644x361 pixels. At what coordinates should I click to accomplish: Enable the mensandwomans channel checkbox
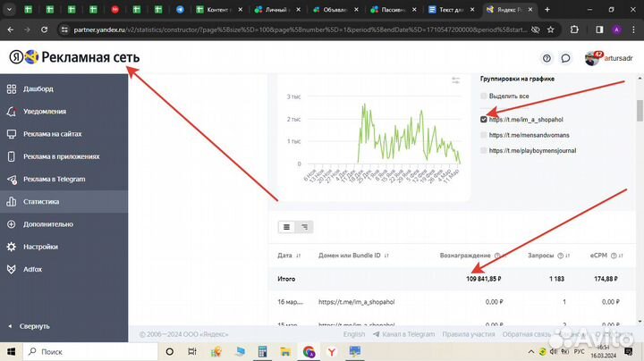(485, 135)
